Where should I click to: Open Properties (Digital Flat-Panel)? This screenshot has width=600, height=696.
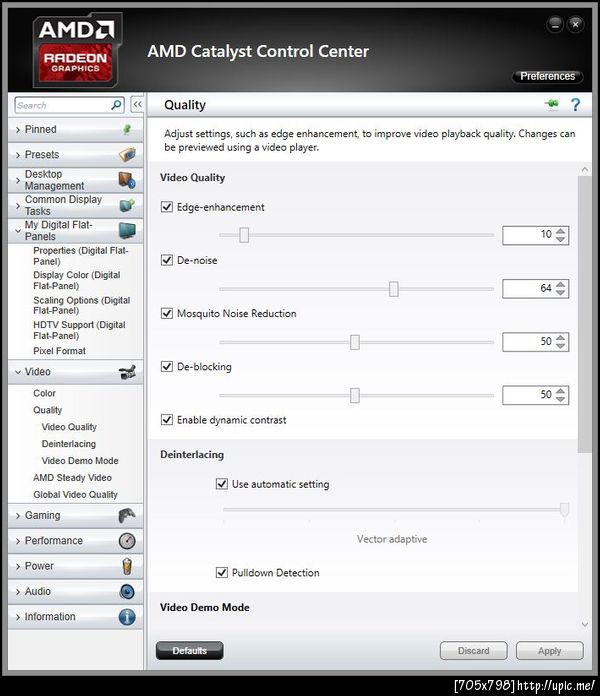point(80,256)
